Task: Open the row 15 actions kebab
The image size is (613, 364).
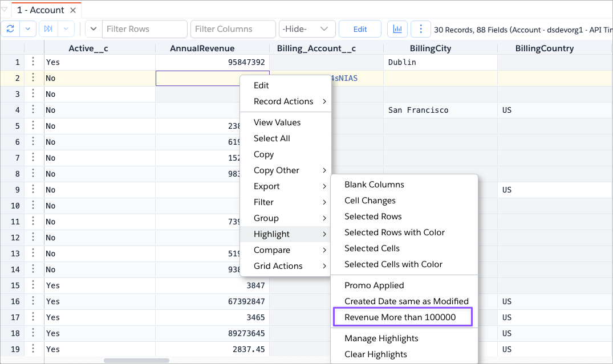Action: coord(34,285)
